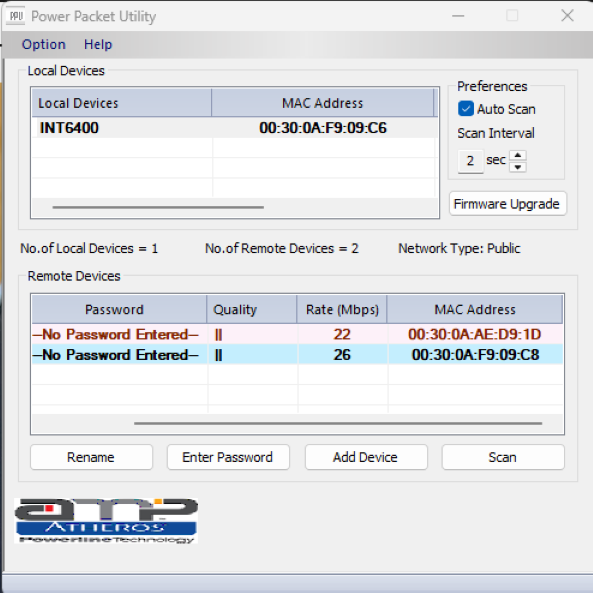Sort by Rate (Mbps) column header

coord(342,310)
